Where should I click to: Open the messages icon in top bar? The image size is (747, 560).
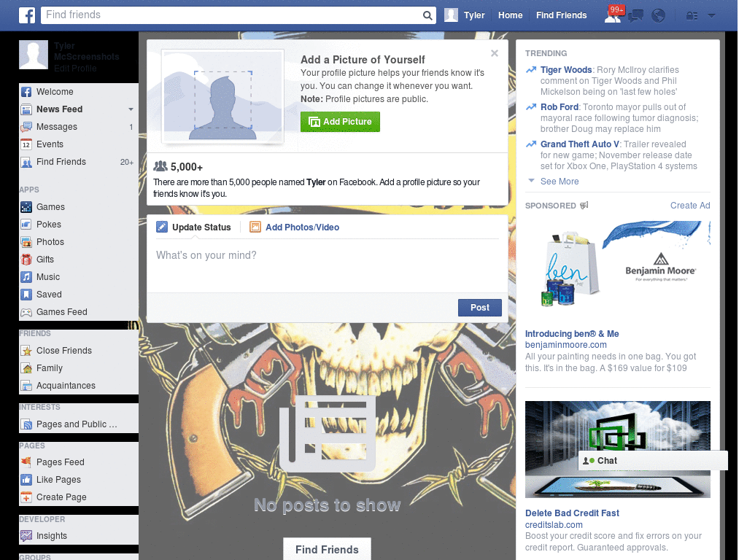(x=635, y=16)
